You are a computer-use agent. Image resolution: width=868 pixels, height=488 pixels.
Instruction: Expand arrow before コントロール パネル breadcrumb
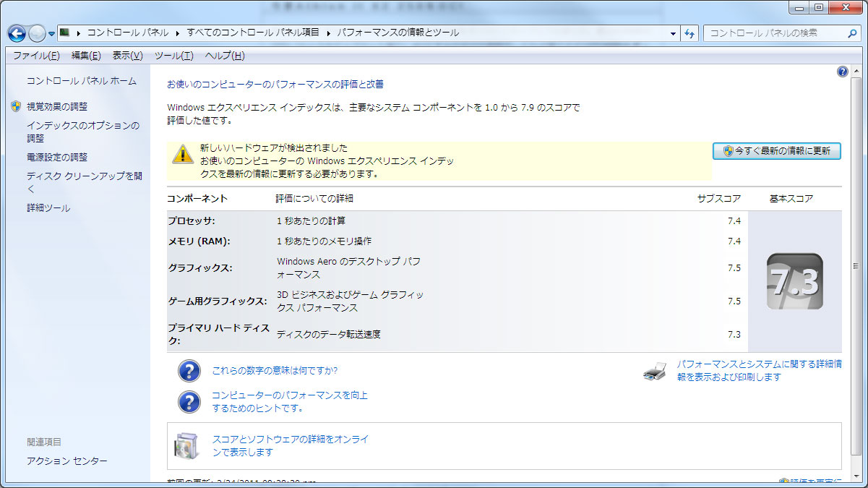pyautogui.click(x=78, y=33)
